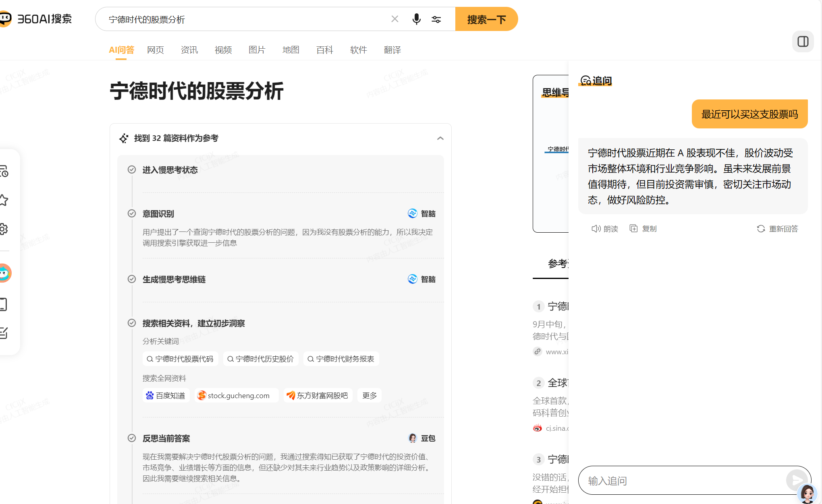Screen dimensions: 822x504
Task: Open stock.gucheng.com source link
Action: [237, 396]
